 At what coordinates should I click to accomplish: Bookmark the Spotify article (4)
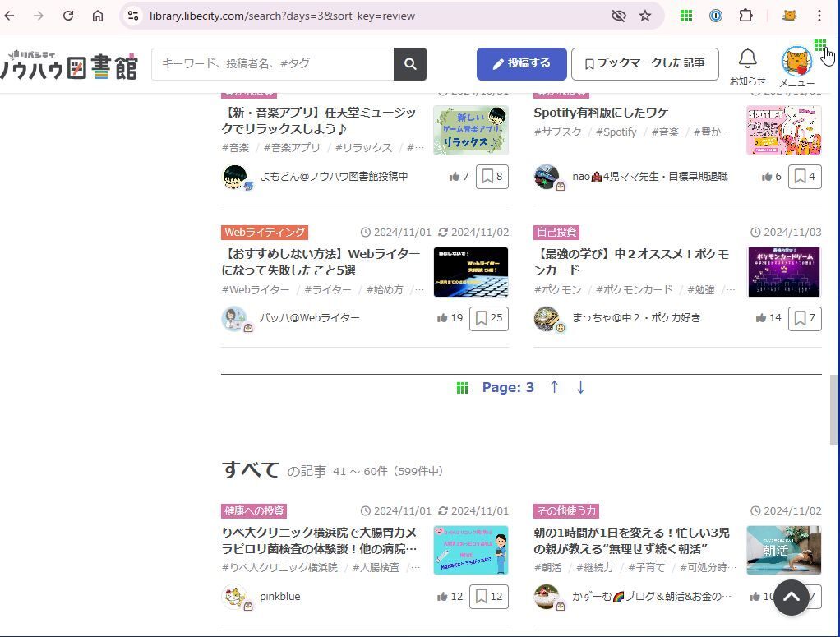pos(805,176)
